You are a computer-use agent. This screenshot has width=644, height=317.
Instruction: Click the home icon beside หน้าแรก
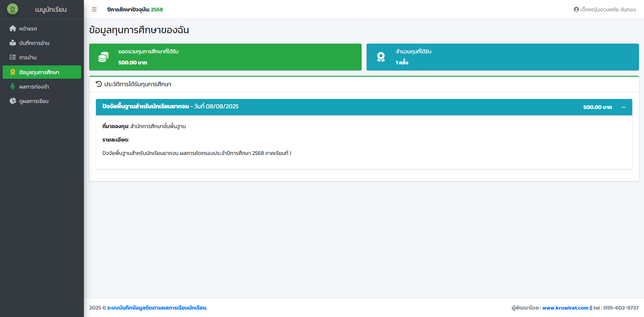tap(13, 29)
